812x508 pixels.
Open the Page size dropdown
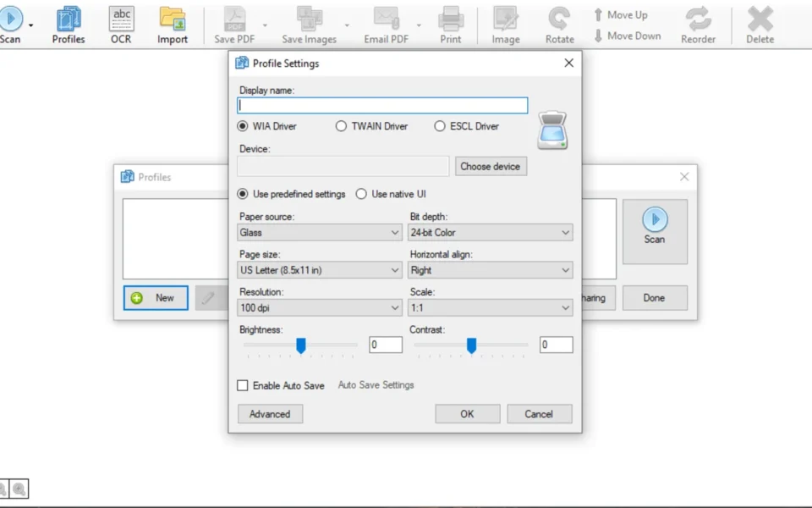320,270
